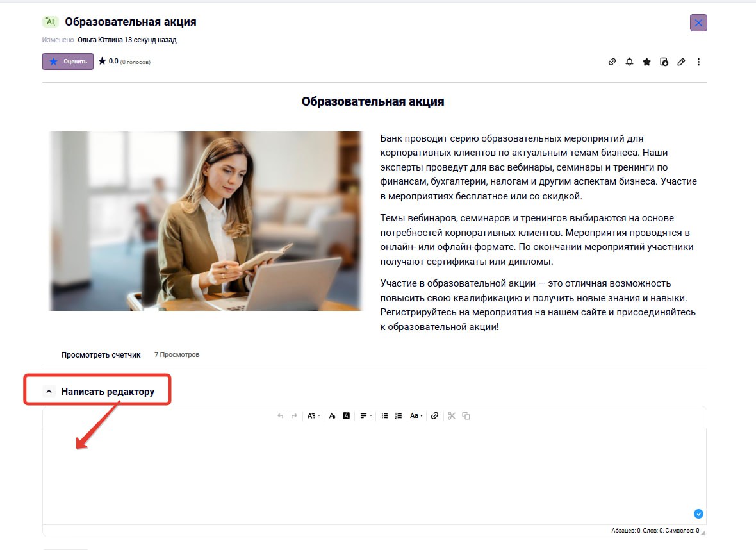The width and height of the screenshot is (756, 550).
Task: Insert a hyperlink from the editor toolbar
Action: 434,415
